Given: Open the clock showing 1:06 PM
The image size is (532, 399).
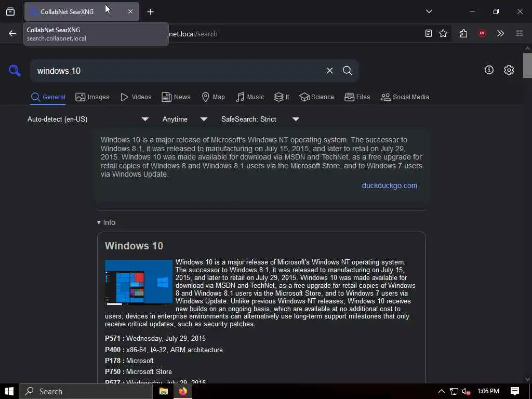Looking at the screenshot, I should pos(488,391).
